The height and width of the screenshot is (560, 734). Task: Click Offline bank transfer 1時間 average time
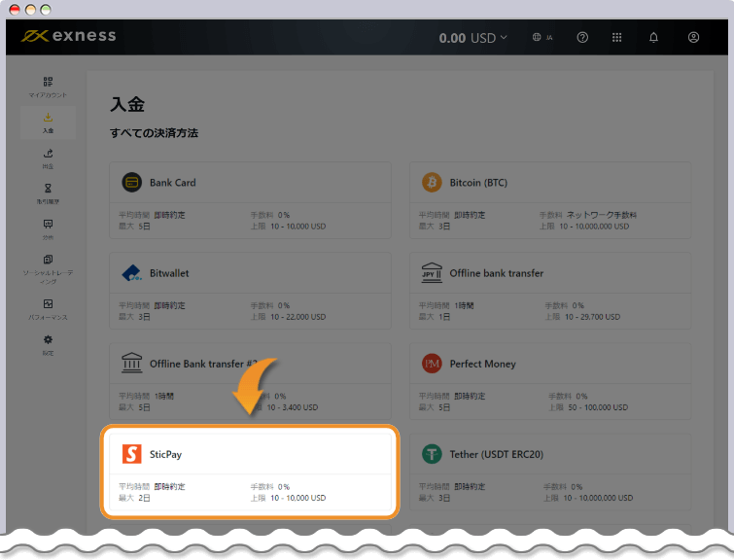pos(464,305)
